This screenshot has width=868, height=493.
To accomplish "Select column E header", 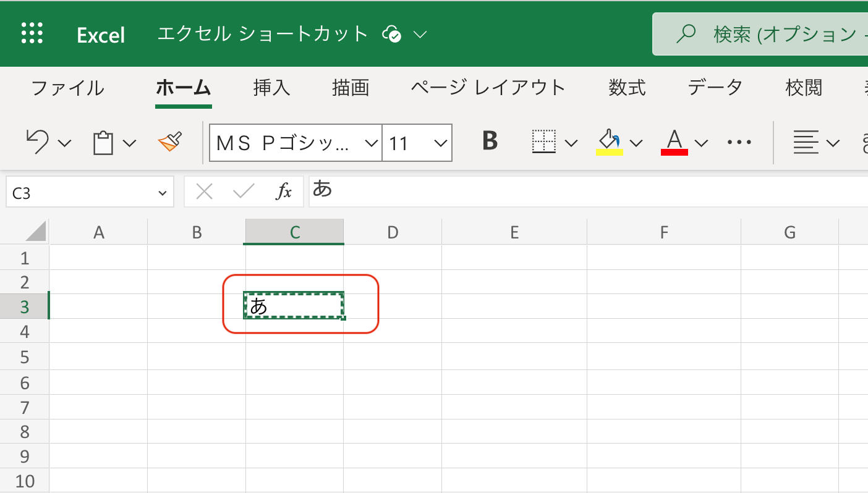I will 514,232.
